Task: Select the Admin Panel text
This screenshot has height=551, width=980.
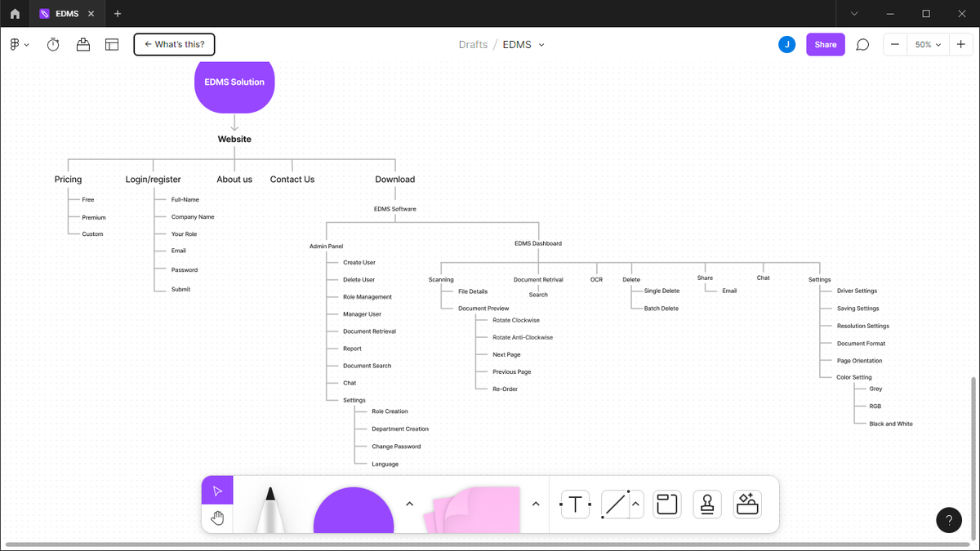Action: pos(327,246)
